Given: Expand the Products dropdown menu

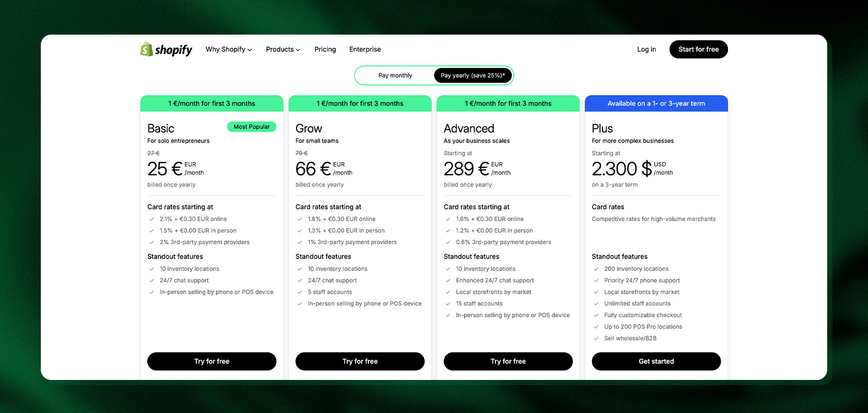Looking at the screenshot, I should click(280, 49).
